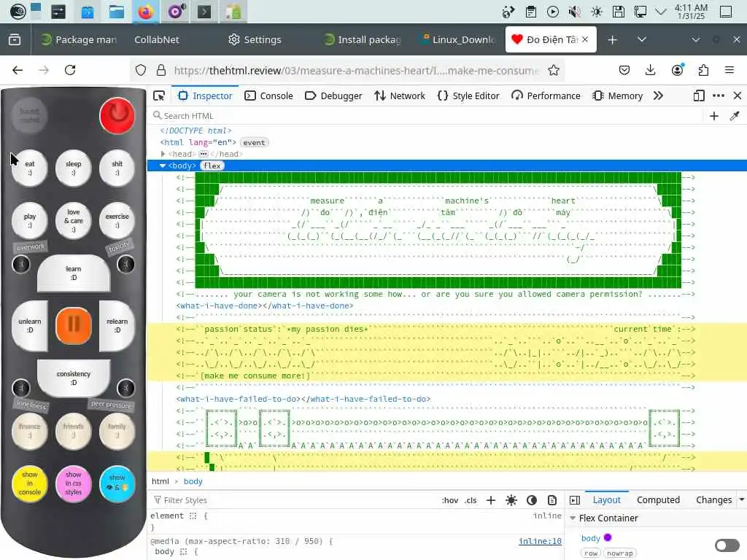Image resolution: width=747 pixels, height=560 pixels.
Task: Open the Changes sidebar tab
Action: [713, 500]
